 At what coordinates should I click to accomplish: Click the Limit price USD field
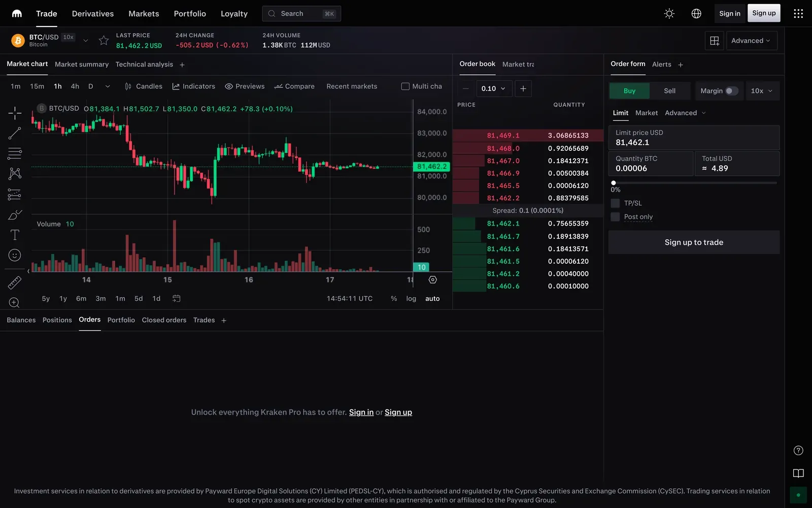pyautogui.click(x=694, y=138)
